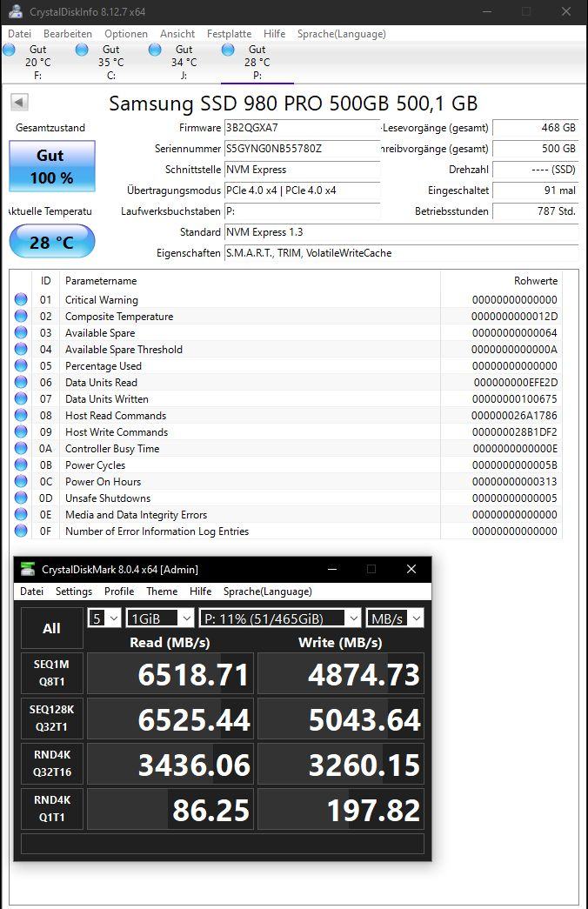Viewport: 588px width, 909px height.
Task: Click the Media and Data Integrity Errors orb
Action: [21, 514]
